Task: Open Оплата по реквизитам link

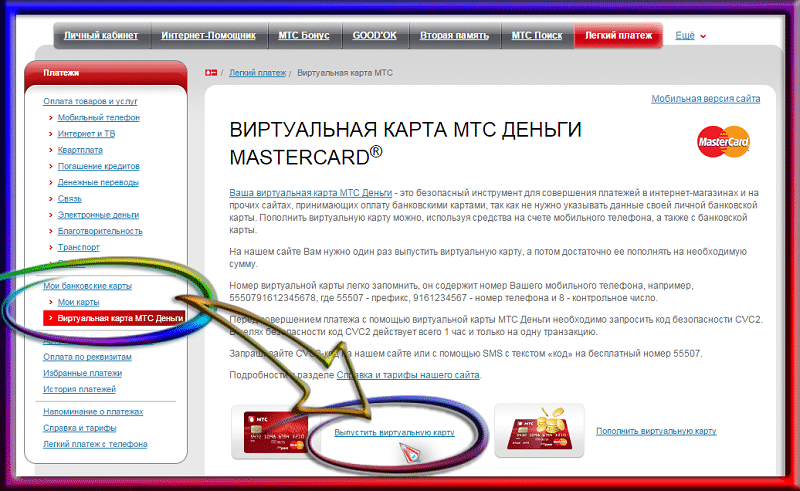Action: (87, 357)
